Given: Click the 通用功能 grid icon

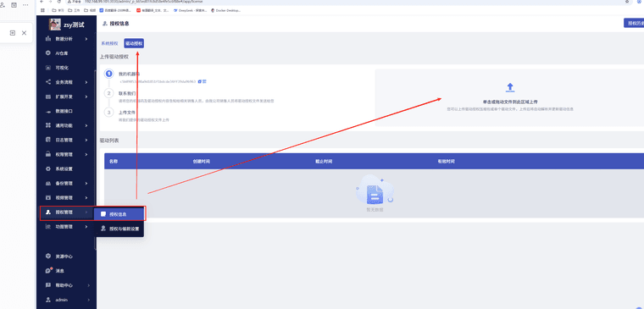Looking at the screenshot, I should tap(48, 125).
